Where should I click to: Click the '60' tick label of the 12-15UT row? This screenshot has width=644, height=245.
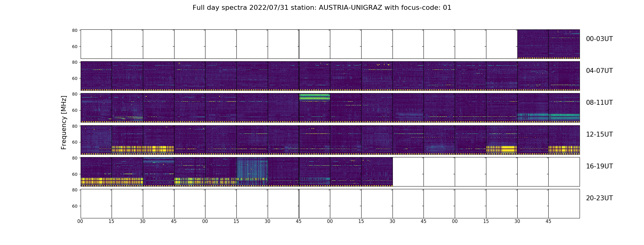75,142
